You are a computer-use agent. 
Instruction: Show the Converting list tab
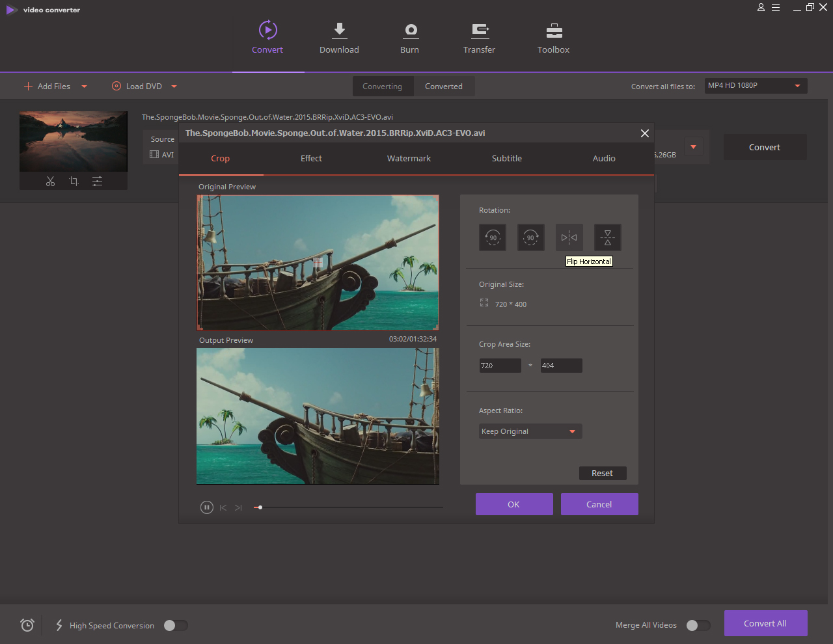coord(383,87)
